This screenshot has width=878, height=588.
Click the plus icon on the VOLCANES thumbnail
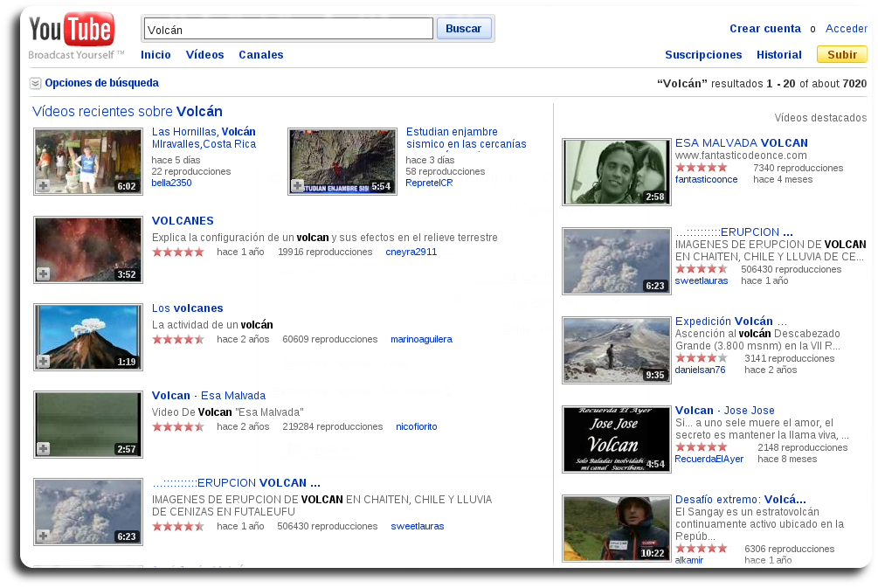click(42, 275)
